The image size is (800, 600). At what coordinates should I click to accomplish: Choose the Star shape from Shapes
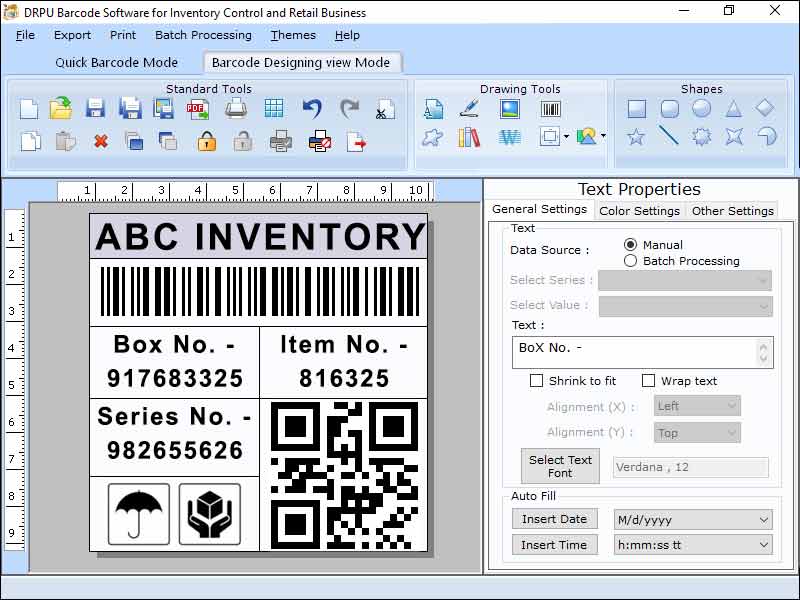(636, 138)
